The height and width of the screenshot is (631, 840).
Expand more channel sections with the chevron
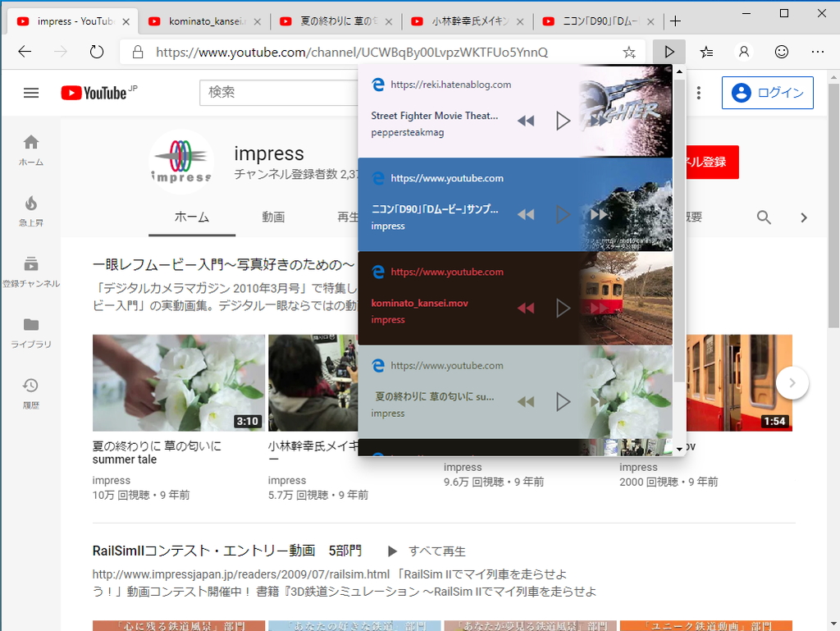pos(804,217)
